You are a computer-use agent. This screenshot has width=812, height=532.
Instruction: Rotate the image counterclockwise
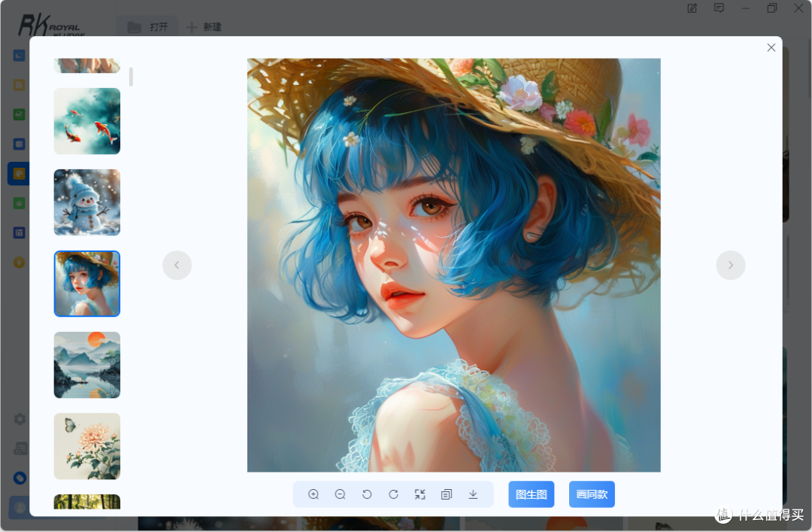pos(367,494)
